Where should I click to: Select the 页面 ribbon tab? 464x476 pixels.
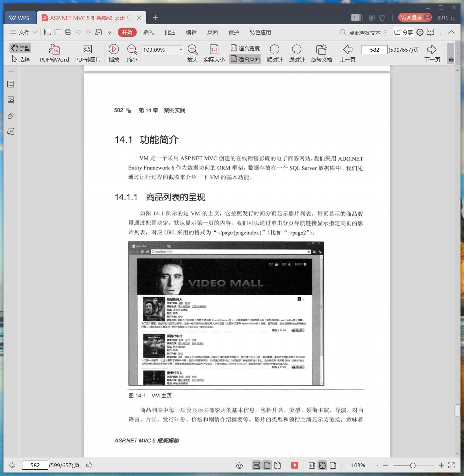pyautogui.click(x=212, y=32)
